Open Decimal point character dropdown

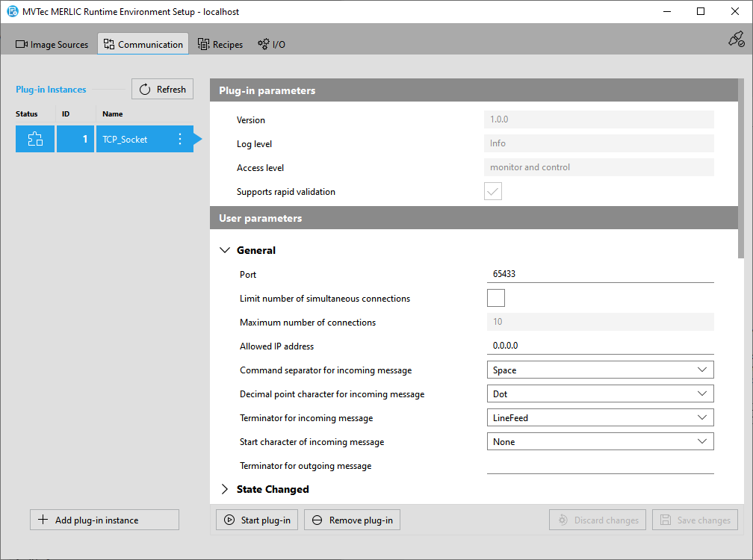[x=600, y=394]
